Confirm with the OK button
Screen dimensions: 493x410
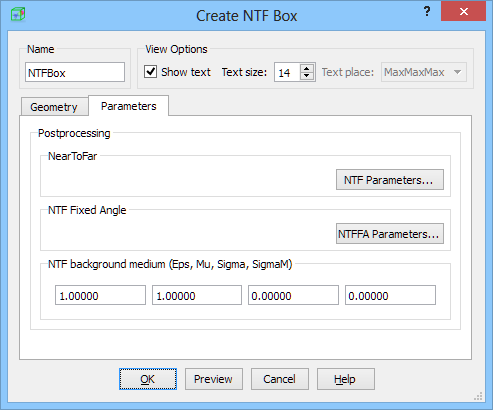[148, 379]
